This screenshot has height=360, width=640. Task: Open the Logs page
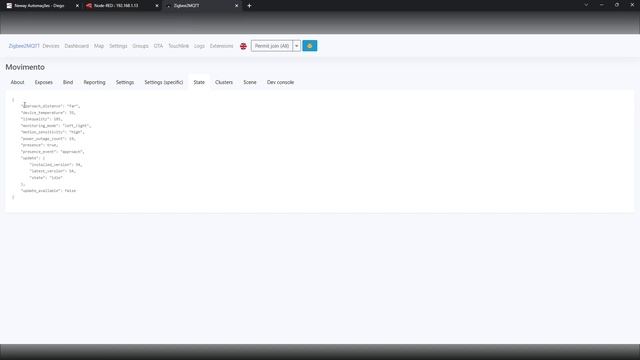(199, 46)
